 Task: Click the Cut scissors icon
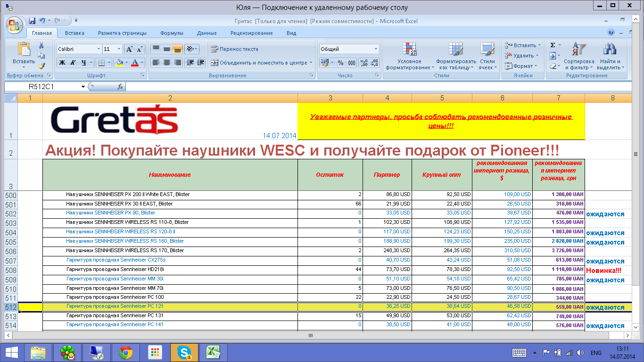tap(41, 45)
